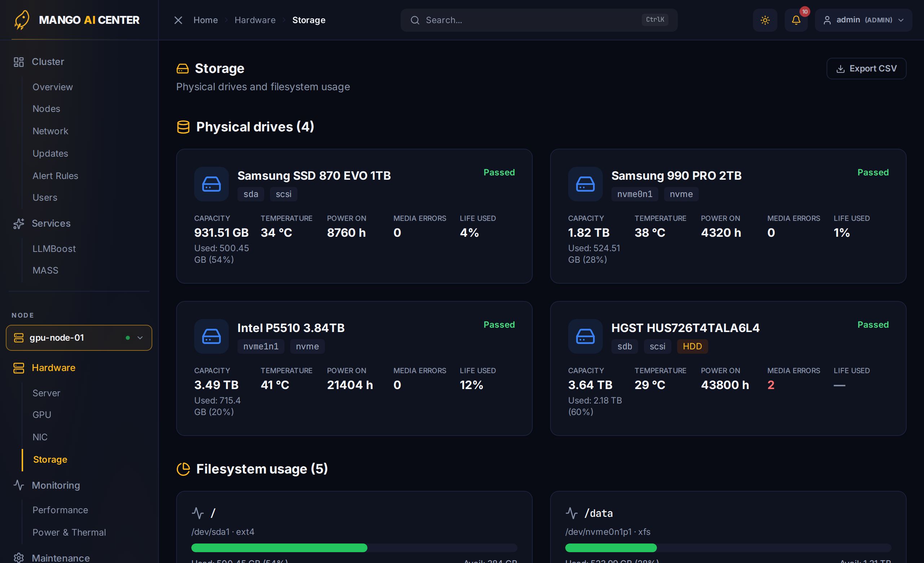Screen dimensions: 924x563
Task: Click Passed status on Samsung 990 PRO
Action: [873, 173]
